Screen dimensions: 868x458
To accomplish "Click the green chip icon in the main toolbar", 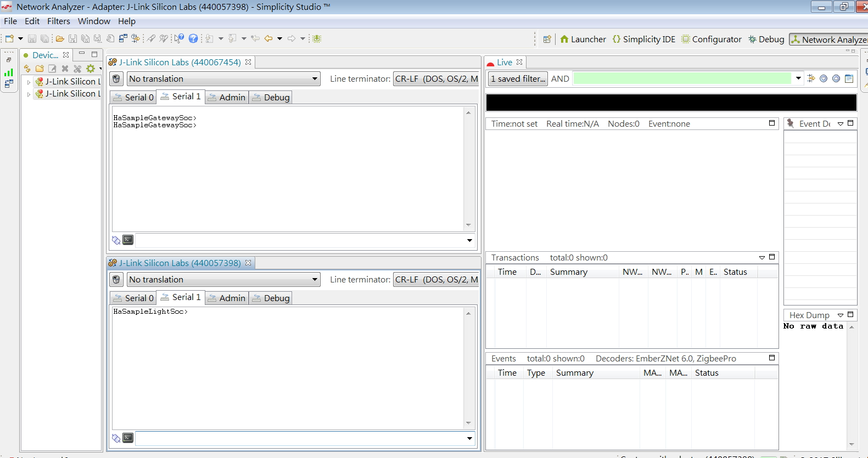I will pos(317,38).
